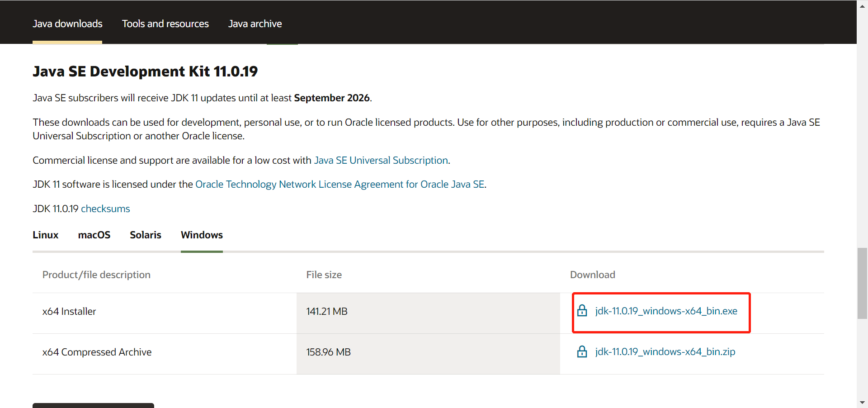This screenshot has width=868, height=408.
Task: Select the Solaris platform tab
Action: 145,235
